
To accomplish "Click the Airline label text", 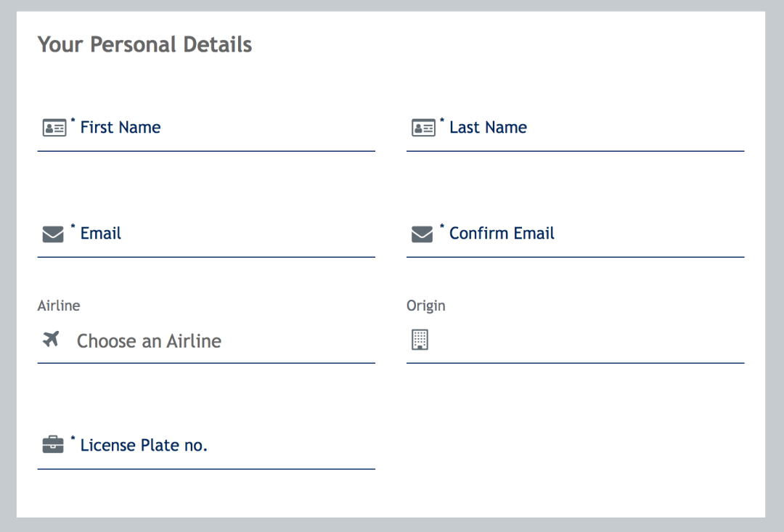I will [59, 306].
